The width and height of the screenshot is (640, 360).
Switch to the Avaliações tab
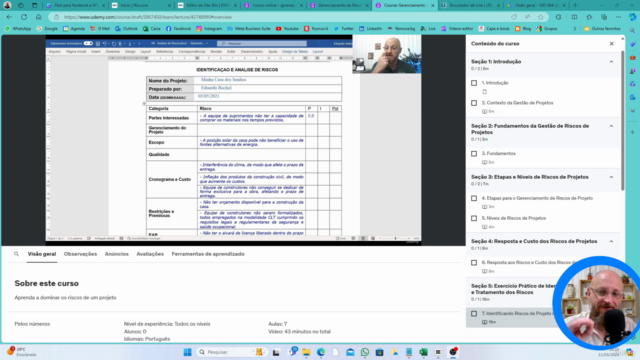(150, 254)
